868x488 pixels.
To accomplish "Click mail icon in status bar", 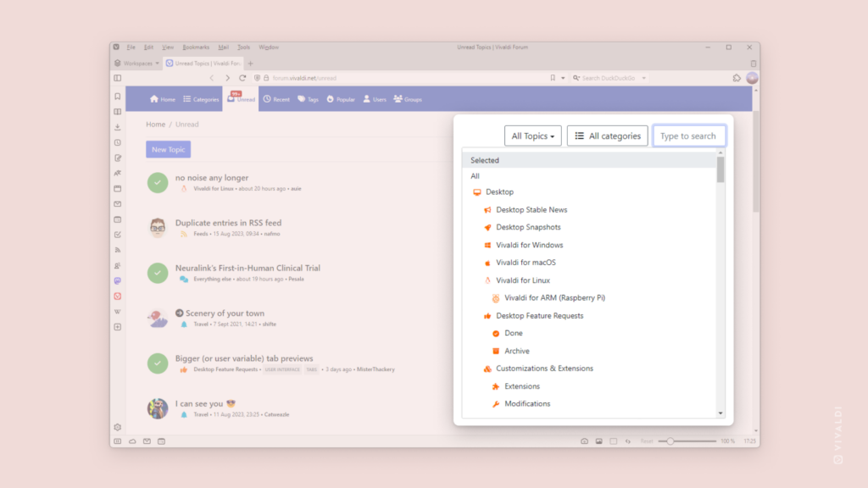I will [147, 441].
